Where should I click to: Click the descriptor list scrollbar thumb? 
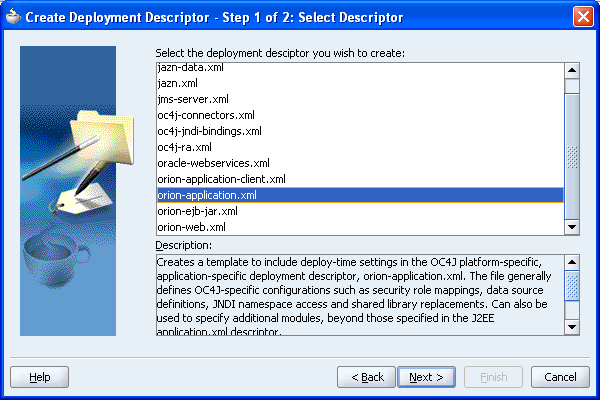pyautogui.click(x=572, y=156)
